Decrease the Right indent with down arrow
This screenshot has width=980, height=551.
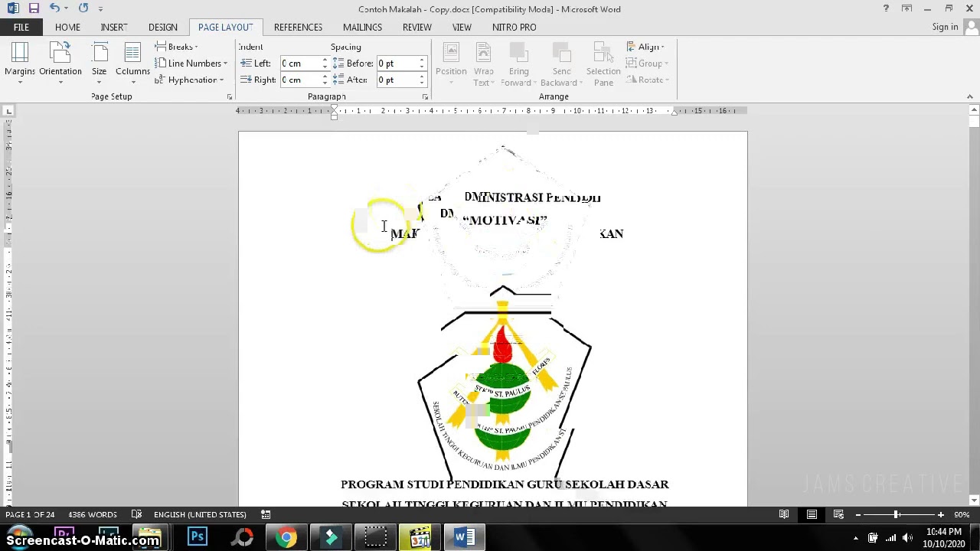pos(325,83)
